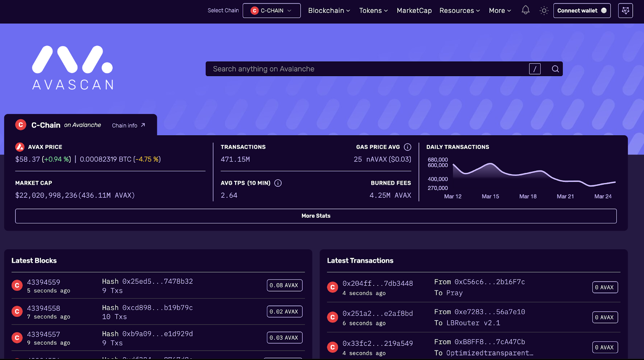Open block number 43394557
The image size is (644, 360).
click(x=43, y=335)
